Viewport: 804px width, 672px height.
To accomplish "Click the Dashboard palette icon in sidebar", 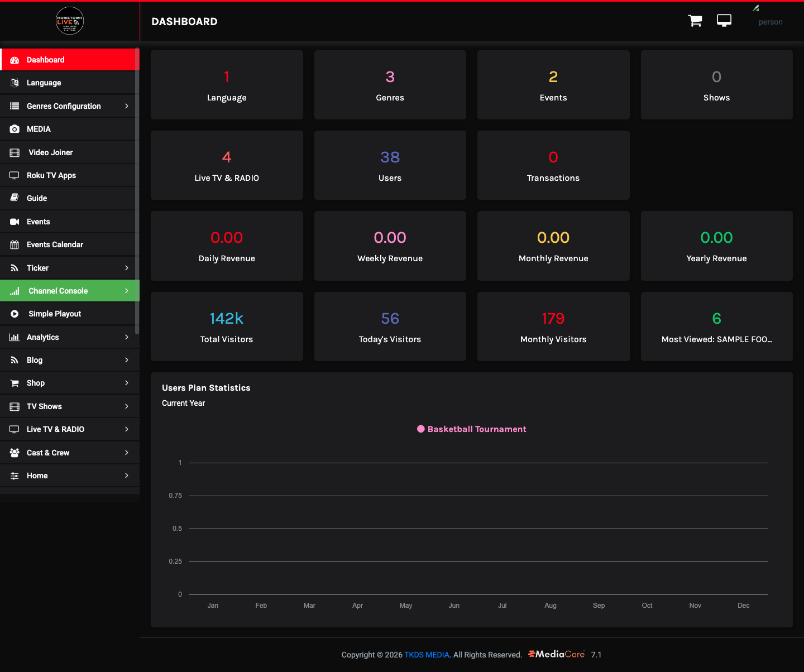I will click(x=15, y=60).
